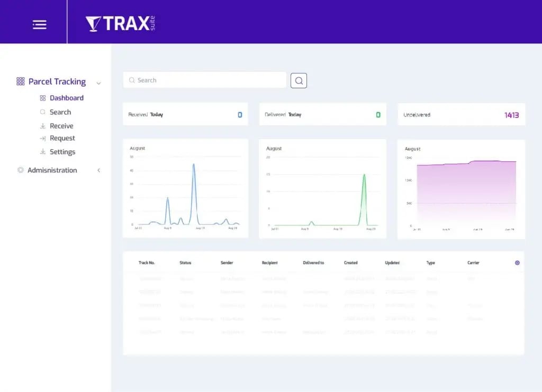Image resolution: width=542 pixels, height=392 pixels.
Task: Open the hamburger menu in the header
Action: coord(39,24)
